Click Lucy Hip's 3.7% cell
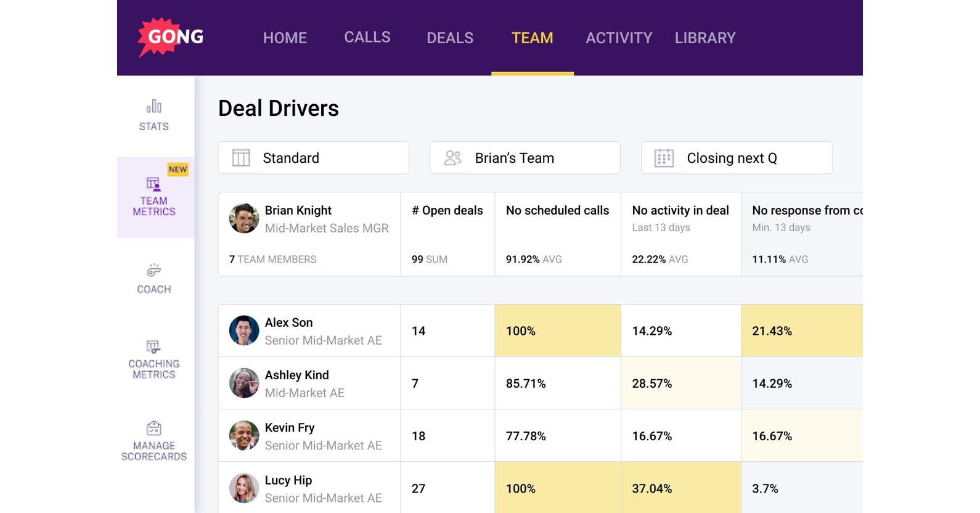Image resolution: width=980 pixels, height=513 pixels. (802, 488)
